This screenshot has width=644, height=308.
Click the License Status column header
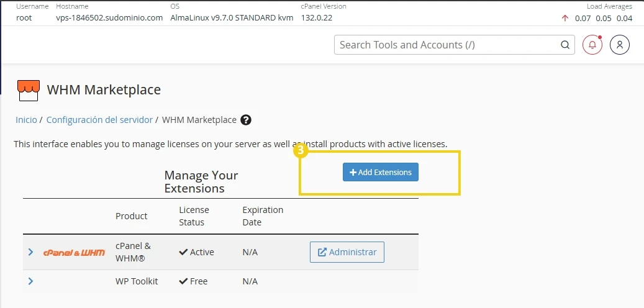pyautogui.click(x=194, y=216)
